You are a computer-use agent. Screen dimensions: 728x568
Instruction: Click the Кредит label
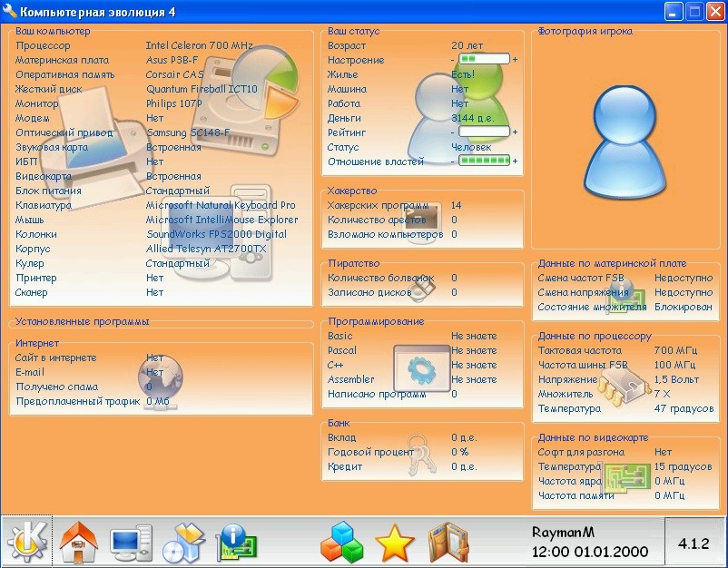click(x=345, y=466)
